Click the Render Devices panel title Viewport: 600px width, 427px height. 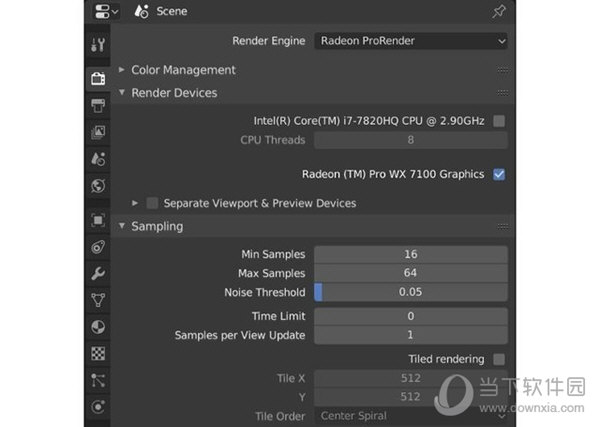tap(174, 93)
